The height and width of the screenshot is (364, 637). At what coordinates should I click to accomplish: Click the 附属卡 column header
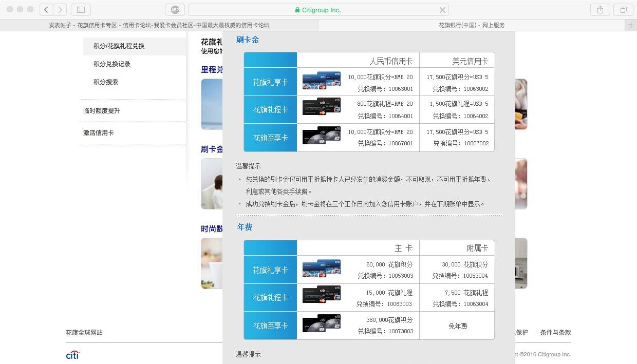click(477, 248)
